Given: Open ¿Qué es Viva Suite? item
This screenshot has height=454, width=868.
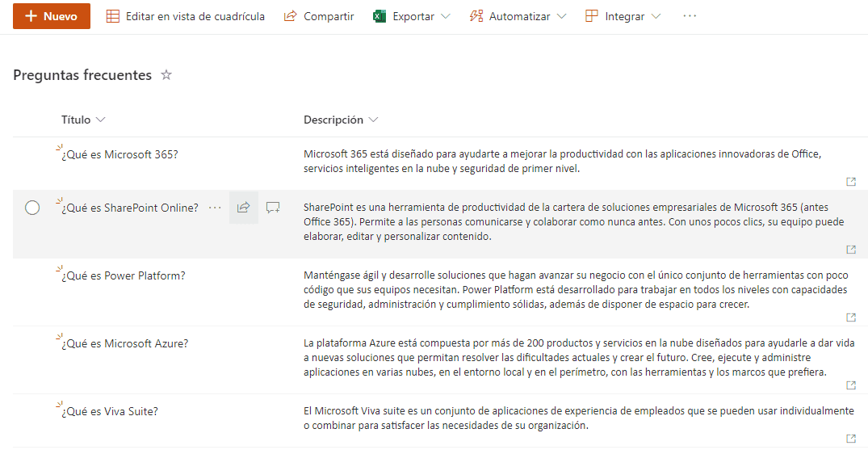Looking at the screenshot, I should click(110, 411).
